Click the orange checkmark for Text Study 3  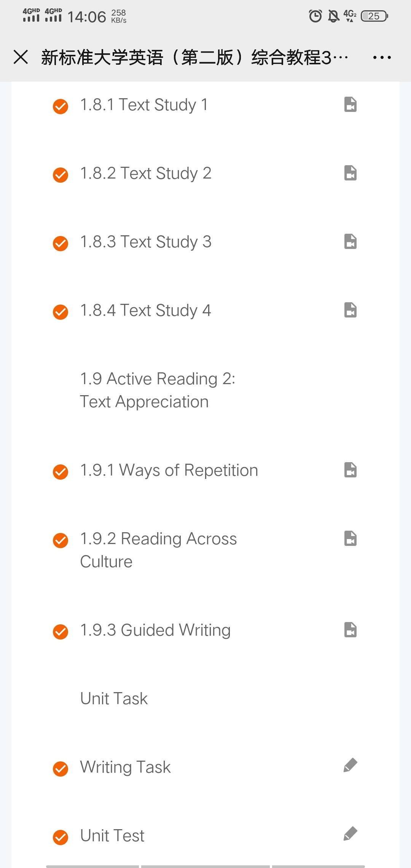coord(61,243)
